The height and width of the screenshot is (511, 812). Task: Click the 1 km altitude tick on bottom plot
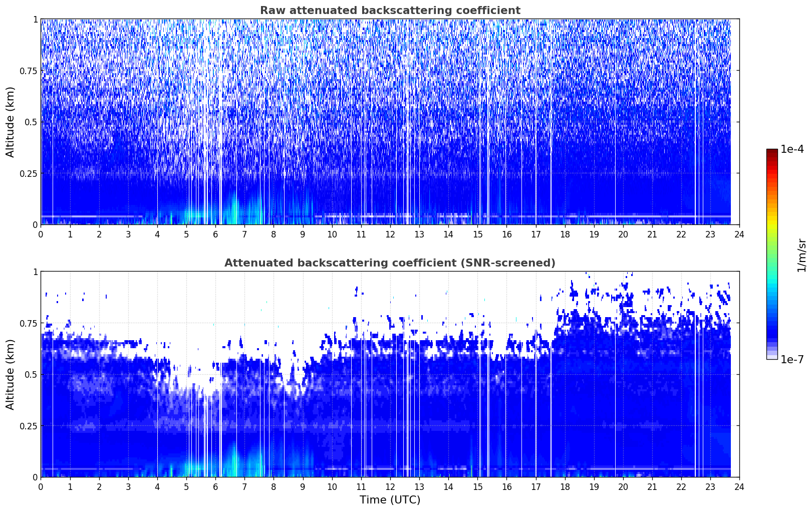tap(35, 272)
